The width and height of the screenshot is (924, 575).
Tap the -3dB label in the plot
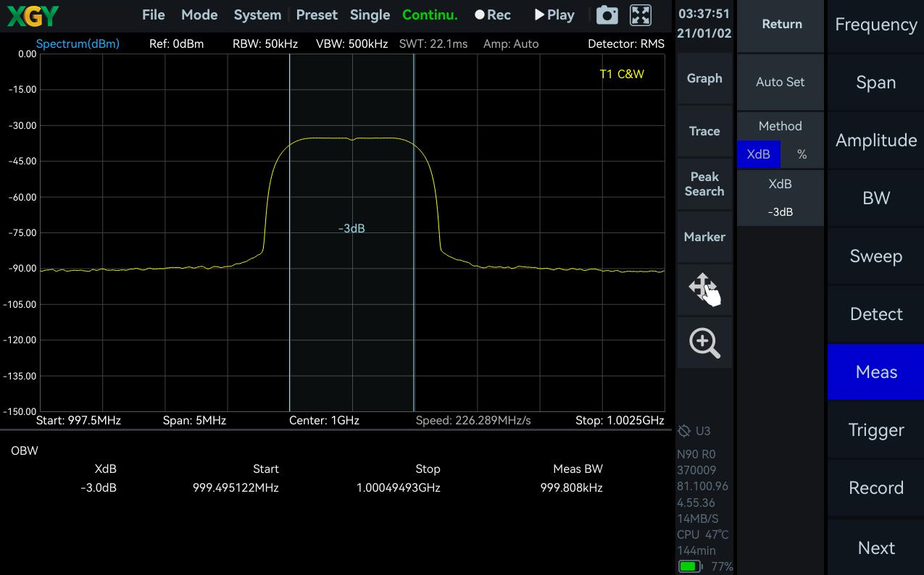[351, 228]
